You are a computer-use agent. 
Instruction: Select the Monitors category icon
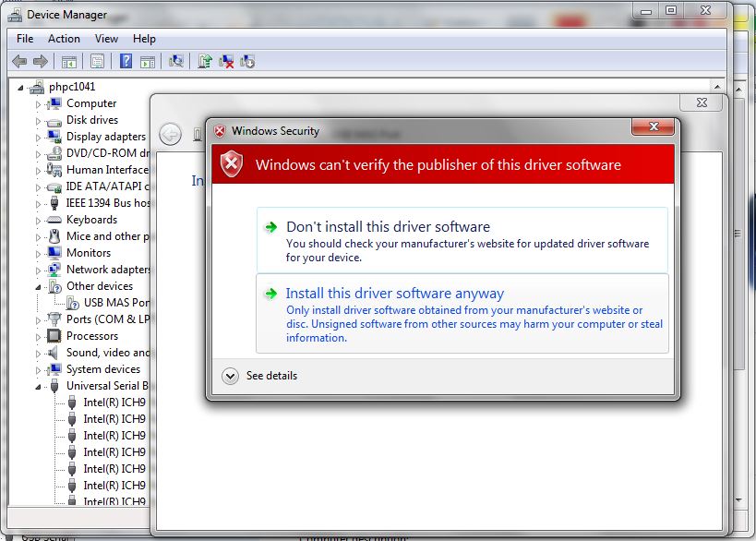coord(54,253)
